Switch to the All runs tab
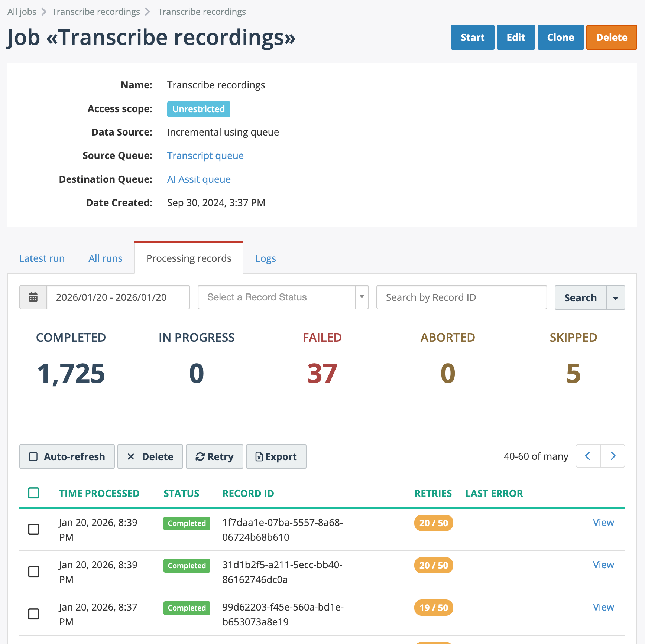645x644 pixels. click(x=105, y=258)
